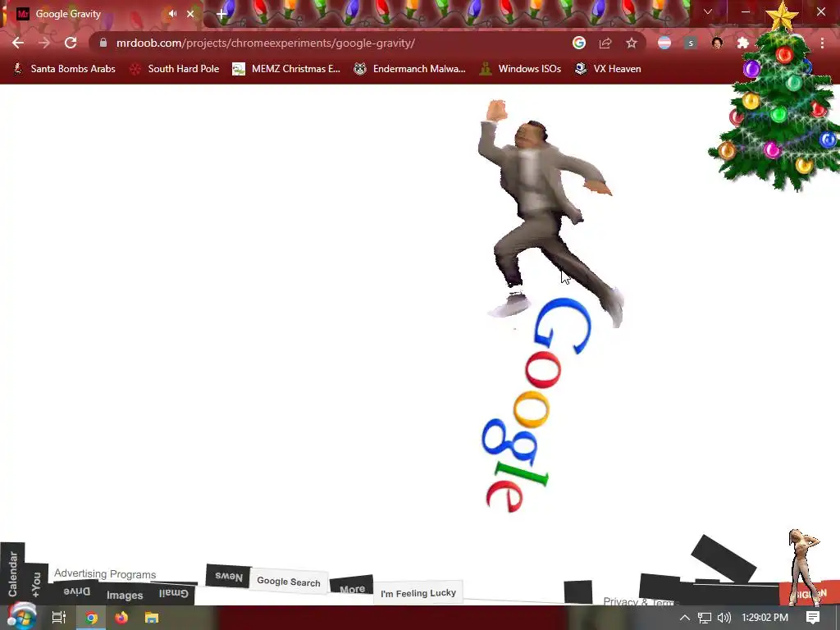
Task: Open the Chrome three-dot menu
Action: 822,43
